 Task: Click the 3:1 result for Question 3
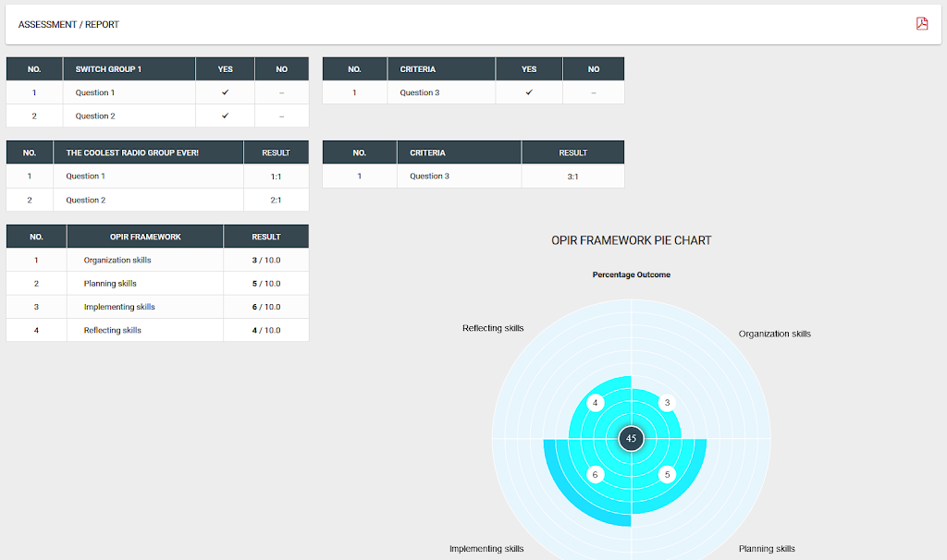[x=572, y=177]
